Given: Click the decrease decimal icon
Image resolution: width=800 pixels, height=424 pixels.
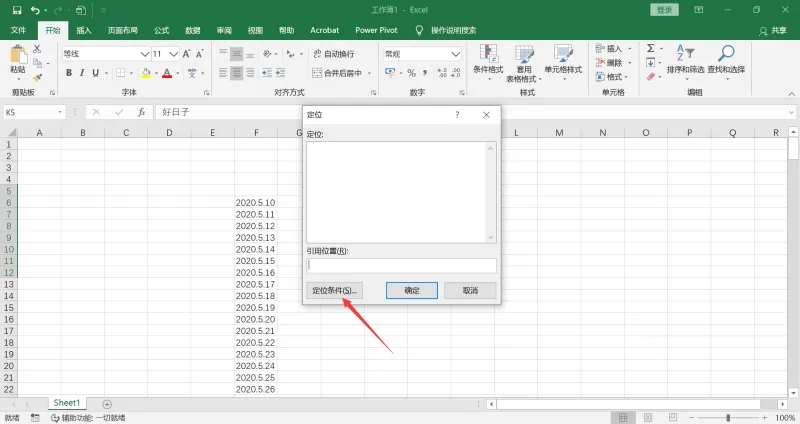Looking at the screenshot, I should click(456, 73).
